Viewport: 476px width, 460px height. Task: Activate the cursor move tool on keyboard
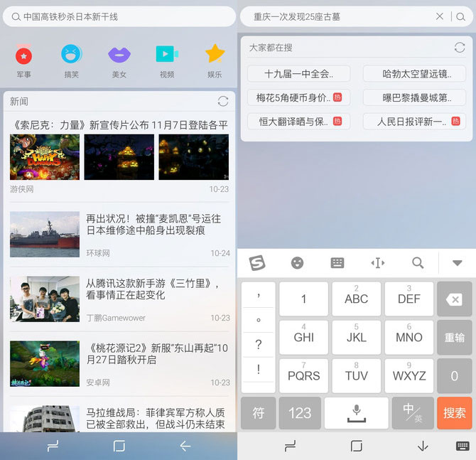coord(378,263)
